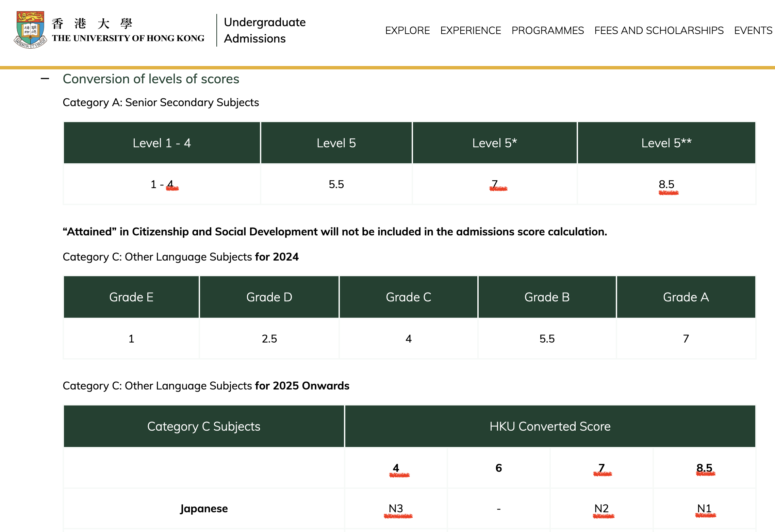The height and width of the screenshot is (532, 775).
Task: Select the Japanese row label
Action: point(204,509)
